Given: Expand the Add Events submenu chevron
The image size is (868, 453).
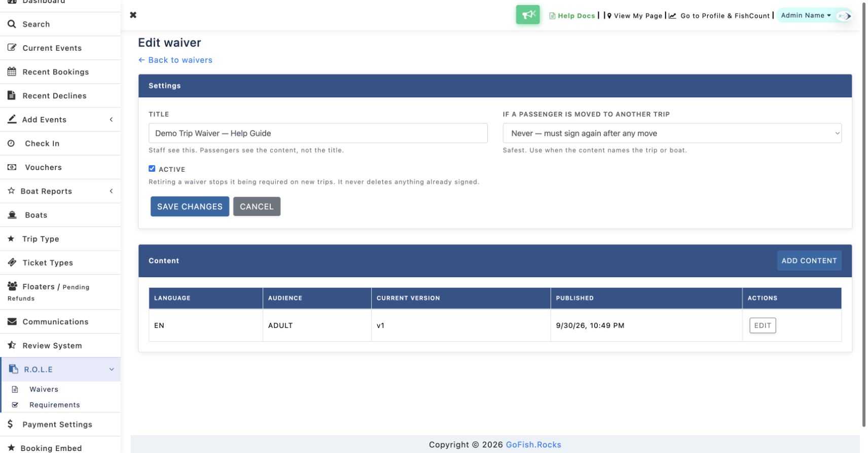Looking at the screenshot, I should [x=111, y=120].
